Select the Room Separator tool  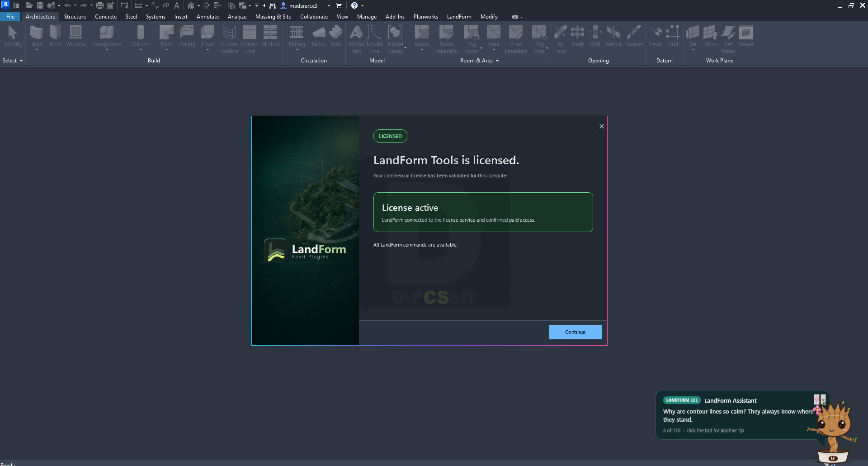pyautogui.click(x=447, y=39)
